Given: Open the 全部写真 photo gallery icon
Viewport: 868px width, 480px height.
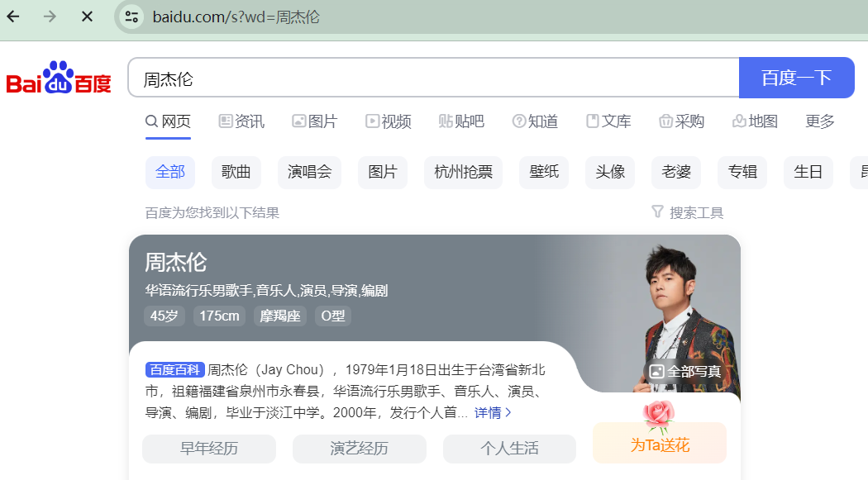Looking at the screenshot, I should pyautogui.click(x=656, y=372).
